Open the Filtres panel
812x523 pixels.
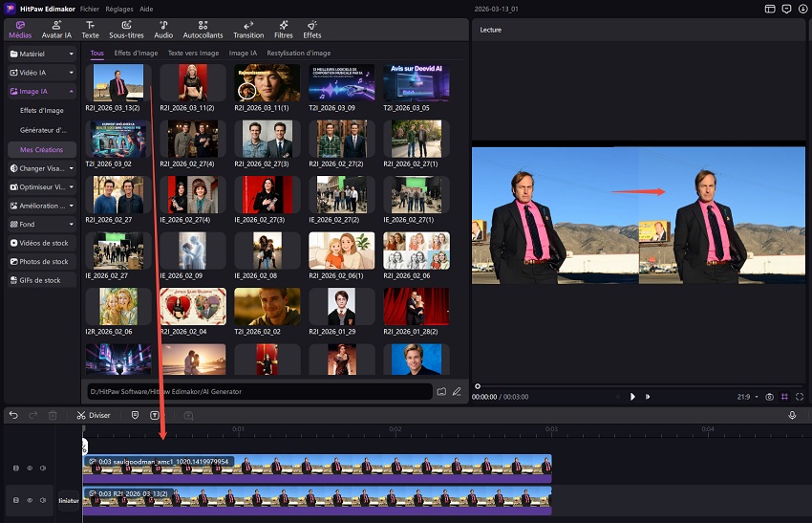(x=284, y=30)
